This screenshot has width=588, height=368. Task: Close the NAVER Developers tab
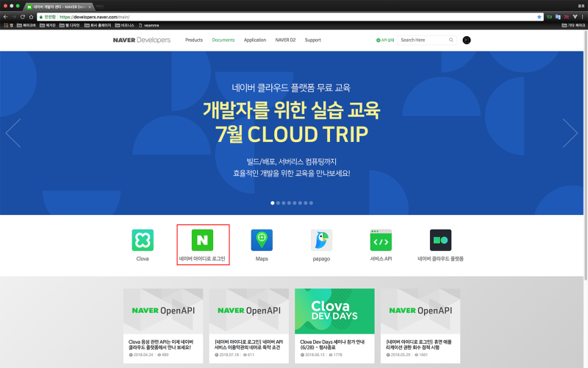coord(90,7)
